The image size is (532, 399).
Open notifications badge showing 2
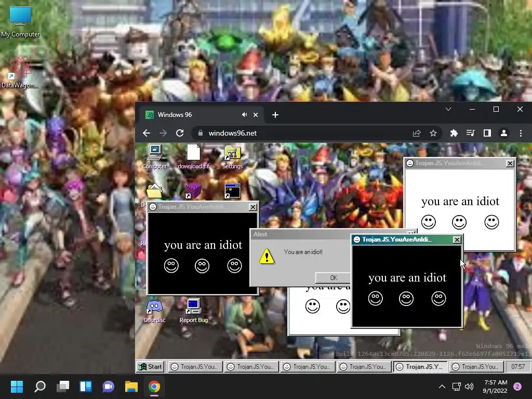(517, 387)
